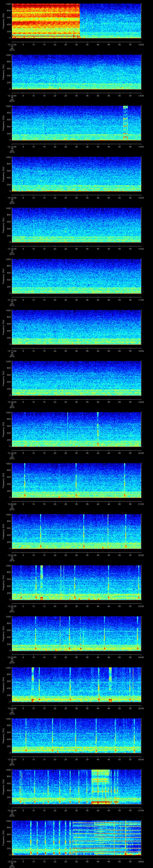
Task: Click the 12:15:00 start time label
Action: pos(12,249)
